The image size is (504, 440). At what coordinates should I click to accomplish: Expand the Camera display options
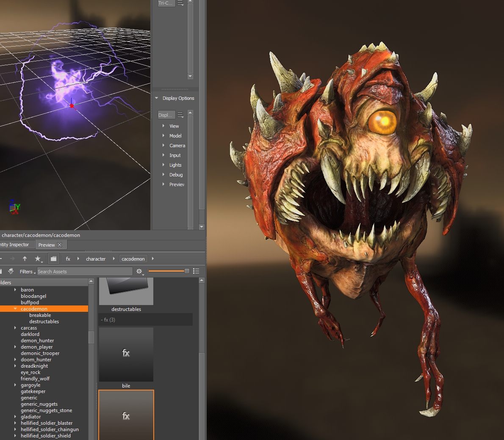163,146
